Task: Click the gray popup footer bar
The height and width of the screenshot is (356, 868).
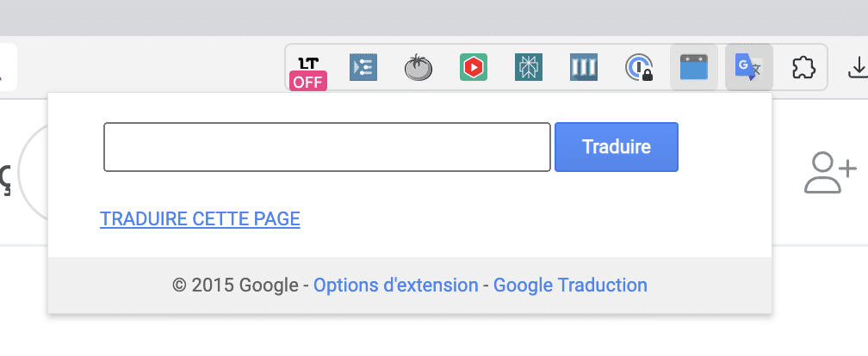Action: click(x=410, y=285)
